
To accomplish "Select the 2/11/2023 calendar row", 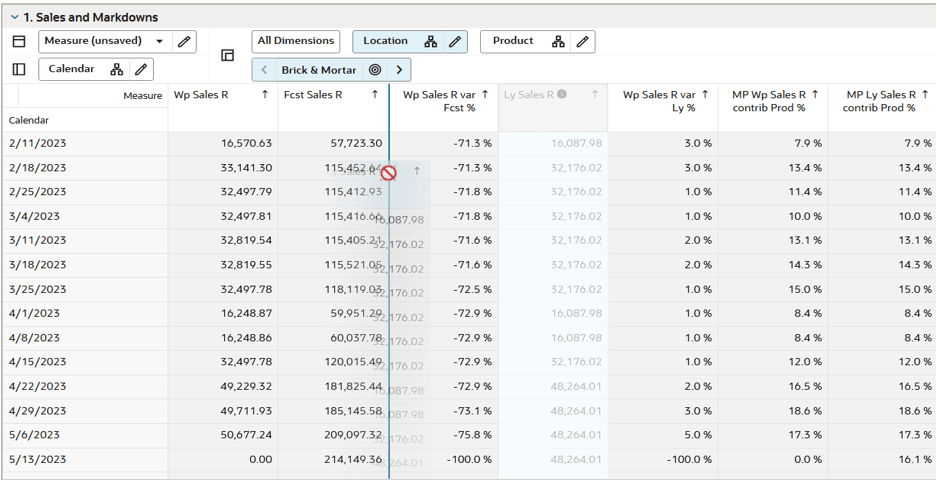I will (x=85, y=143).
